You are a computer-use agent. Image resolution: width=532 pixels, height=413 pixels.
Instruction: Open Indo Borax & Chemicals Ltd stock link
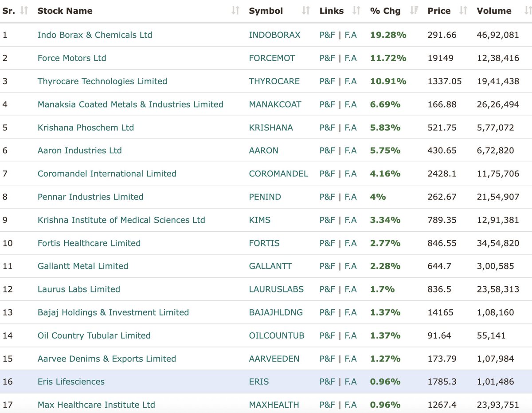tap(95, 35)
